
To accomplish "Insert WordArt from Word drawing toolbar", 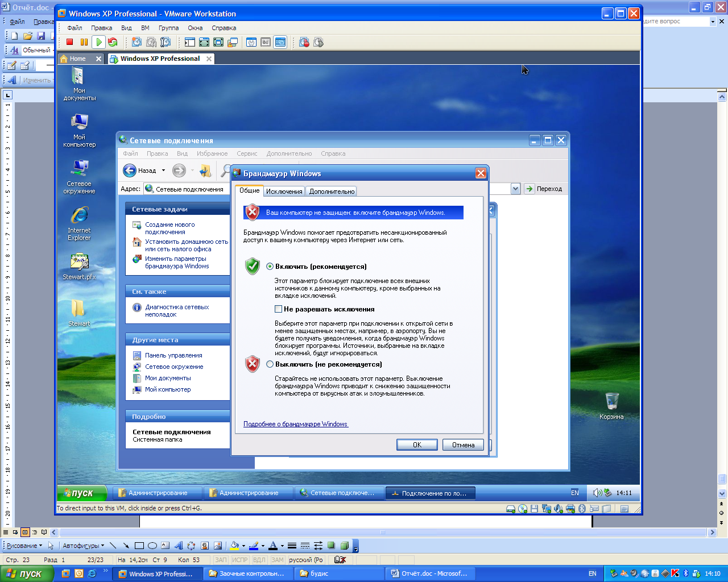I will [x=178, y=546].
